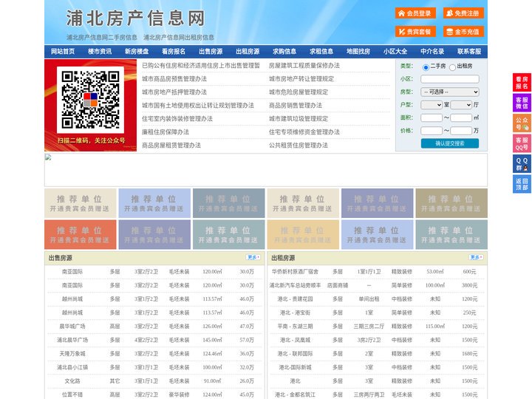Select the 出租房 radio option

point(452,67)
